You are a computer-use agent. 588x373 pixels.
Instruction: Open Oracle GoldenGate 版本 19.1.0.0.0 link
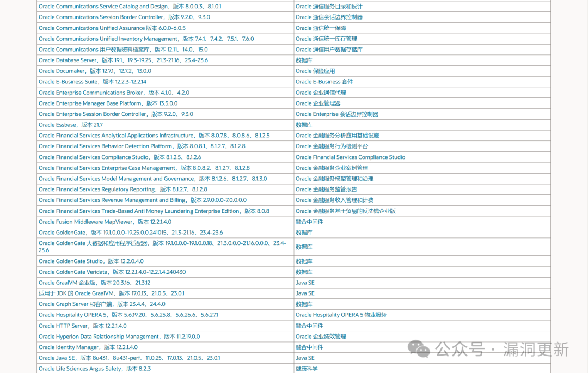pos(131,233)
